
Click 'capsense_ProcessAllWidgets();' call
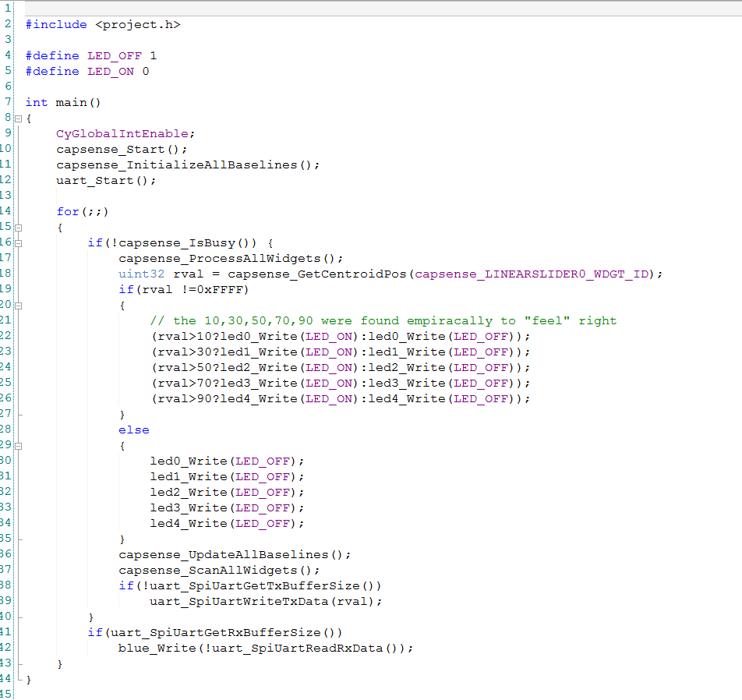point(231,259)
